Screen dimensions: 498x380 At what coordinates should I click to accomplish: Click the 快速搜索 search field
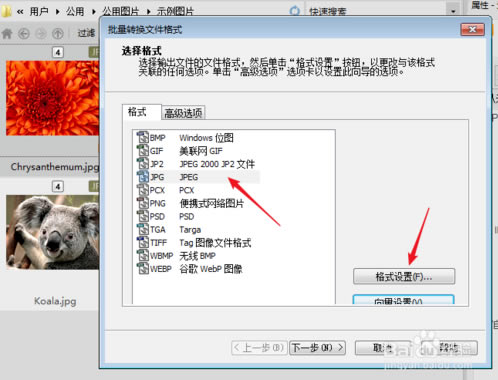(377, 11)
